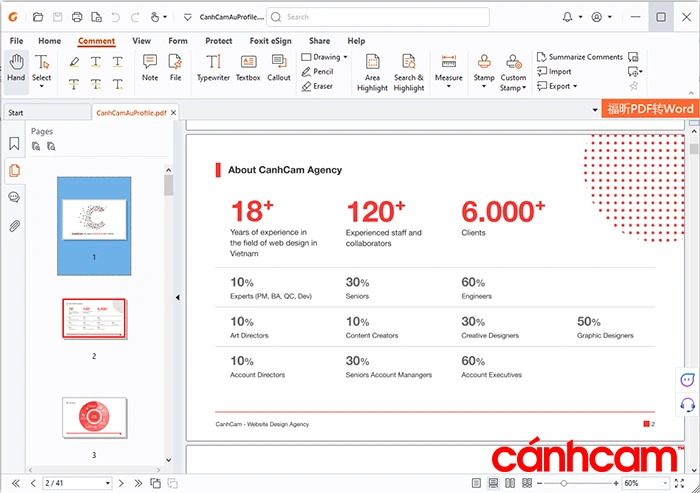
Task: Switch to the View tab
Action: [x=142, y=41]
